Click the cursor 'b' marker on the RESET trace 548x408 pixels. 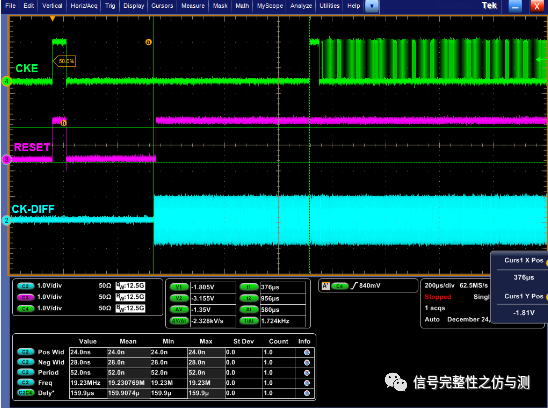tap(63, 123)
